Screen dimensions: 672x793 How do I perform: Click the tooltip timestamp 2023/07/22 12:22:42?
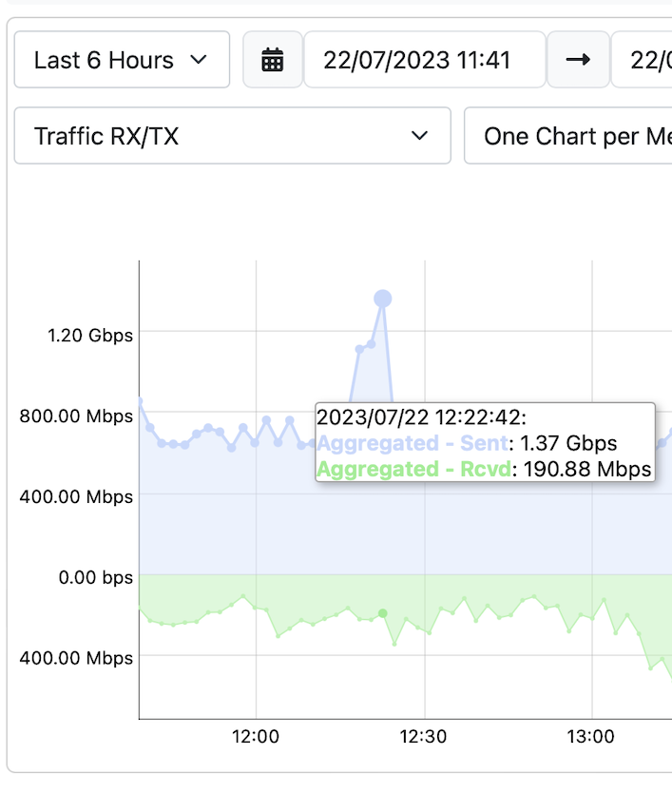point(421,417)
